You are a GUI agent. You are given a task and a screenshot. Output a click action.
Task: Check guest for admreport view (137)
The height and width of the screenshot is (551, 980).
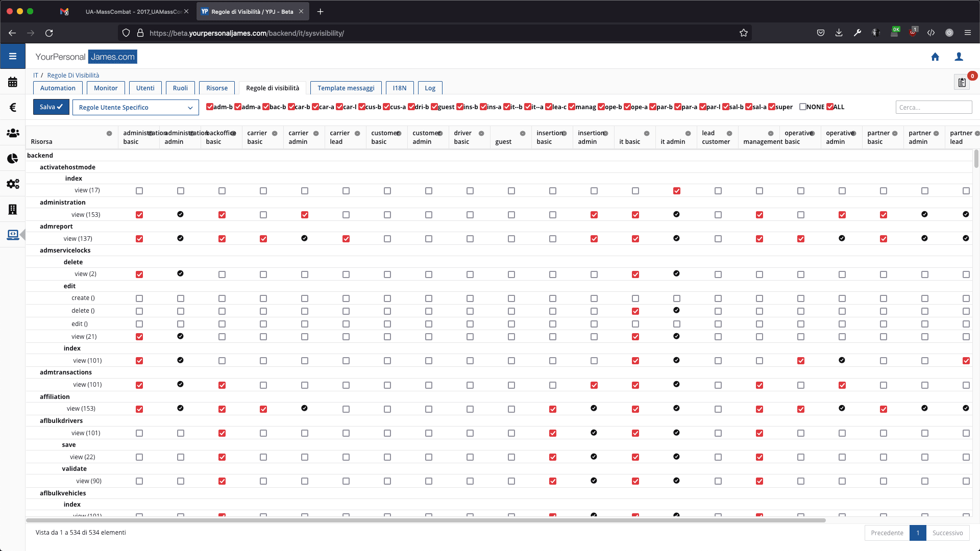tap(511, 239)
